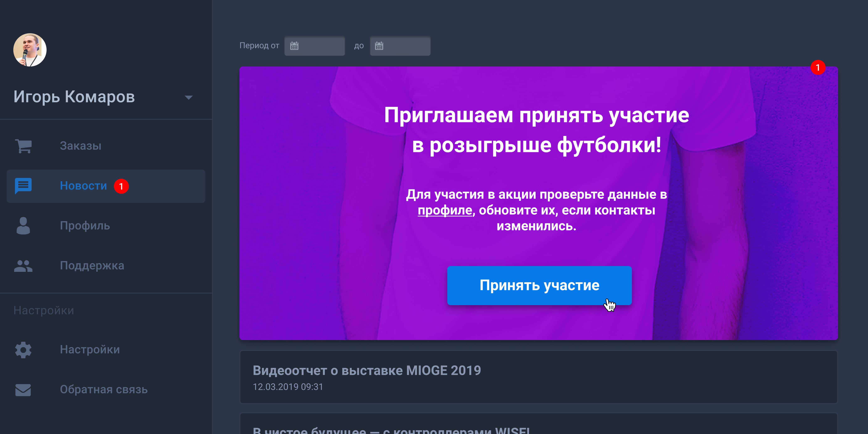Click calendar icon in Период от field

pos(294,46)
